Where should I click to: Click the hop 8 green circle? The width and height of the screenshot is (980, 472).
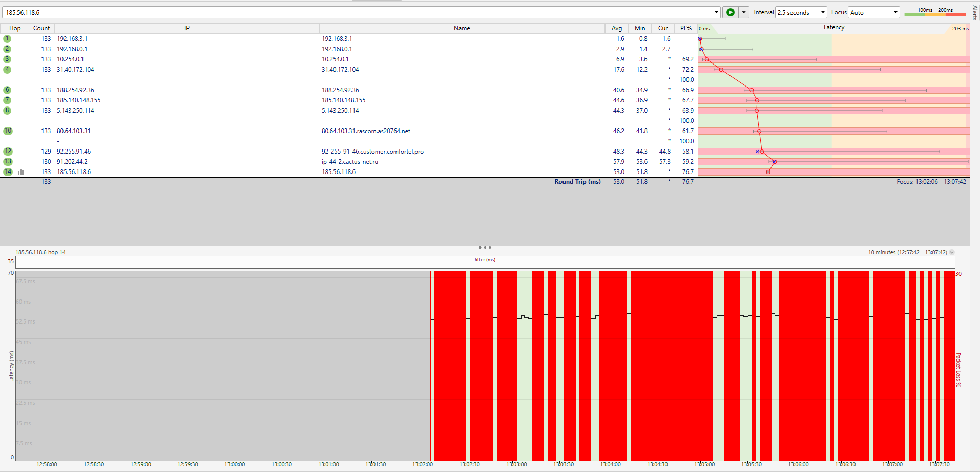tap(7, 111)
